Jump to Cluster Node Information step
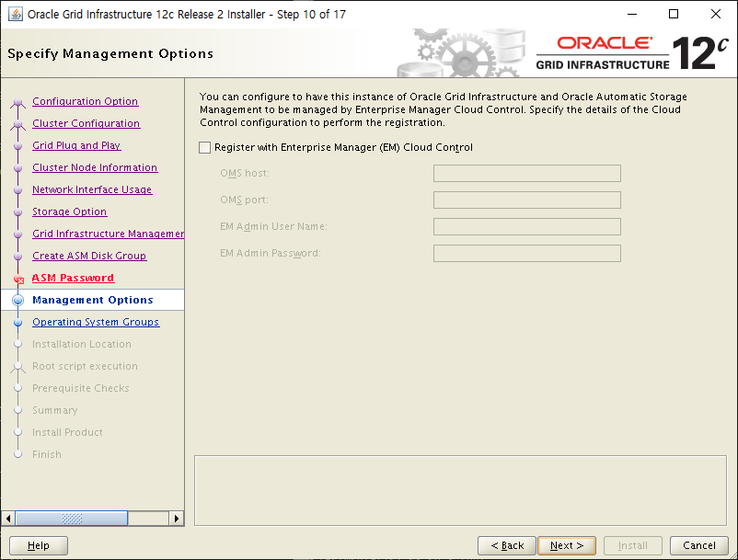Screen dimensions: 738x560 (95, 167)
